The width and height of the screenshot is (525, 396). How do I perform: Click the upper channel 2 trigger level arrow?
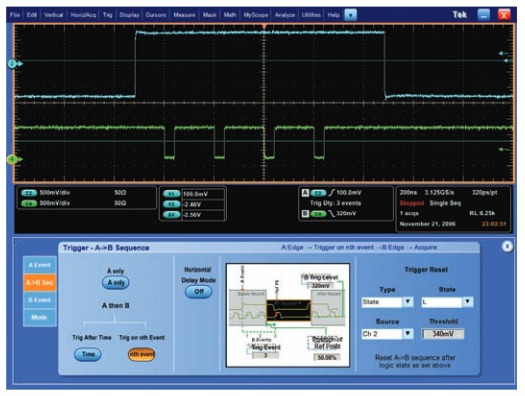(x=504, y=53)
